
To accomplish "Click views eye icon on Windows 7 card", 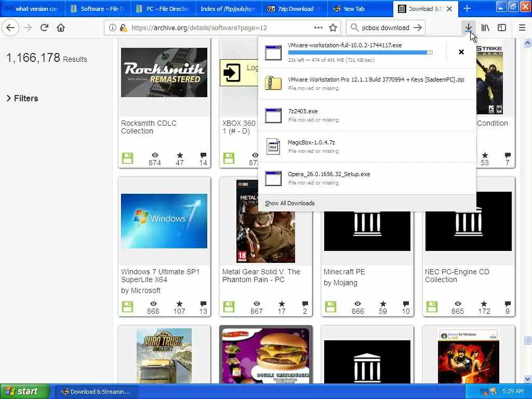I will coord(153,303).
